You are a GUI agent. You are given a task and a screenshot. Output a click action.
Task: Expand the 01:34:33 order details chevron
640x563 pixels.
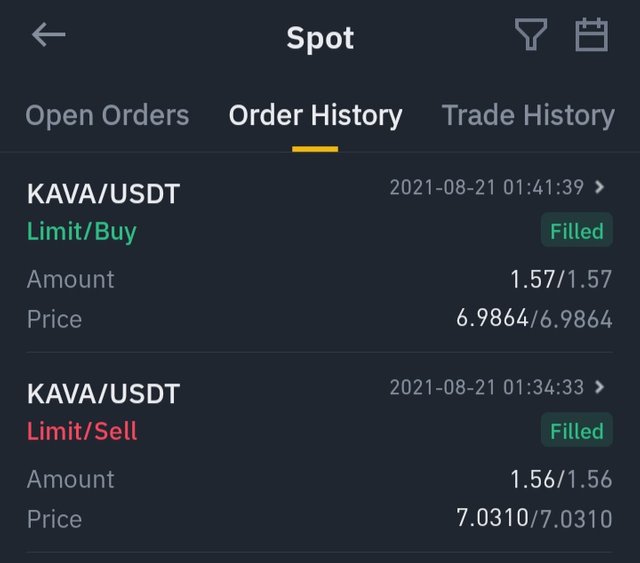599,387
